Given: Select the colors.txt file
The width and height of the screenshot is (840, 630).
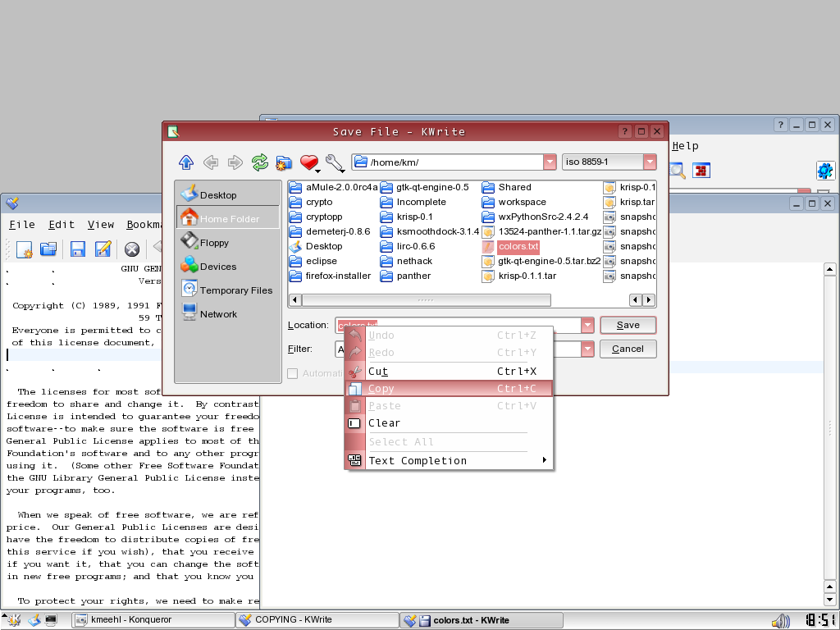Looking at the screenshot, I should point(512,246).
